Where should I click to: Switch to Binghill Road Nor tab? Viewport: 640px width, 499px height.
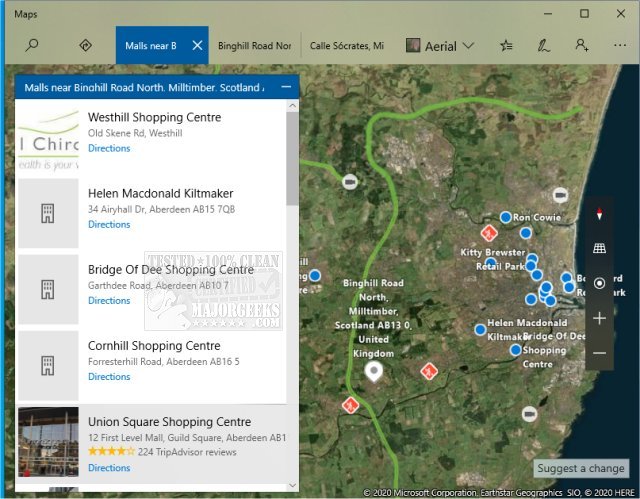pos(255,46)
